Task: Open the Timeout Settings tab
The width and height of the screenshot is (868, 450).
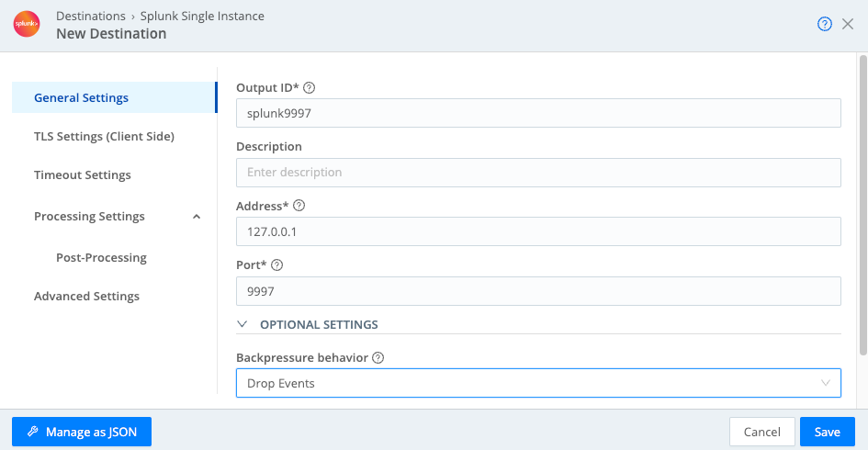Action: (x=83, y=174)
